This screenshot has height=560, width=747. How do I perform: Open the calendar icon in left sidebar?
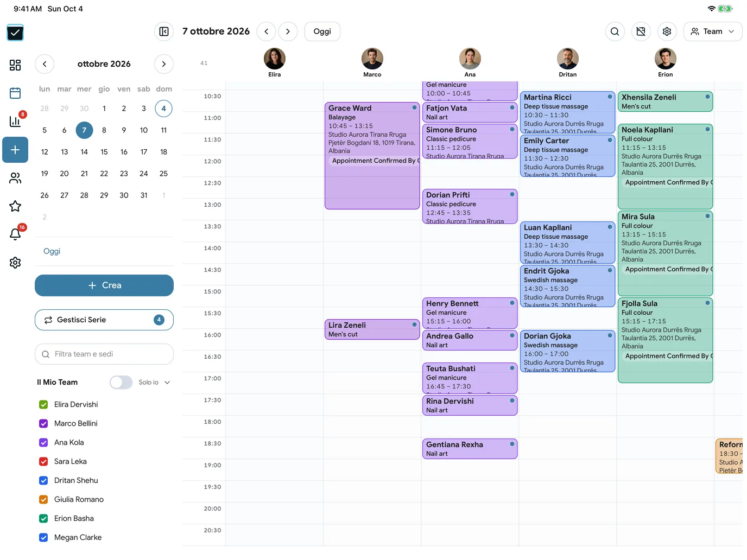(15, 93)
